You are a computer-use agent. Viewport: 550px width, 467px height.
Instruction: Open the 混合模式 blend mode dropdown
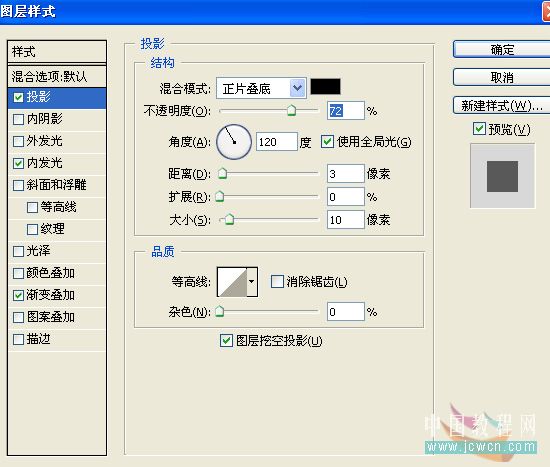tap(261, 88)
